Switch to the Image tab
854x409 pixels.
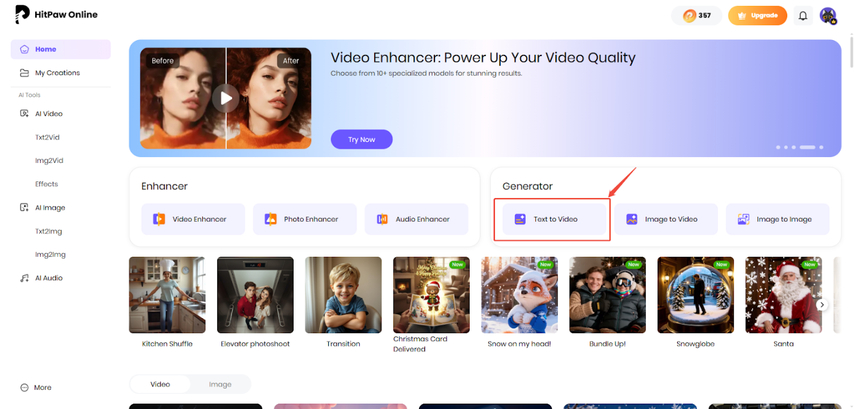click(x=220, y=384)
